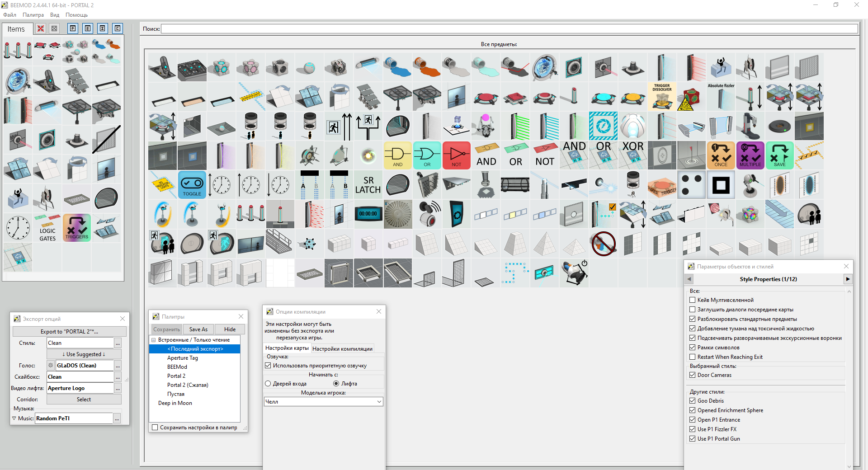Open the Music selector ellipsis button
Viewport: 868px width, 470px height.
tap(117, 418)
